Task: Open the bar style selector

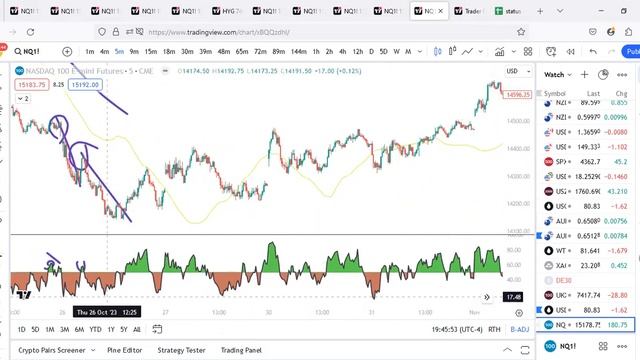Action: pos(438,51)
